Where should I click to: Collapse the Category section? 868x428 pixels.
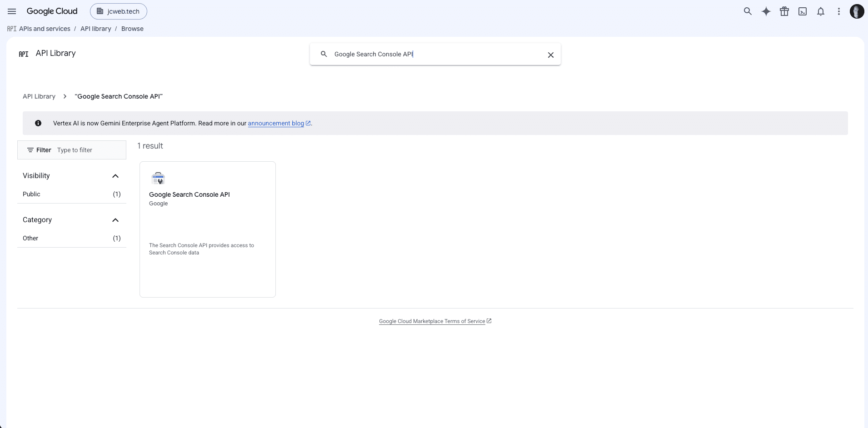pyautogui.click(x=115, y=220)
